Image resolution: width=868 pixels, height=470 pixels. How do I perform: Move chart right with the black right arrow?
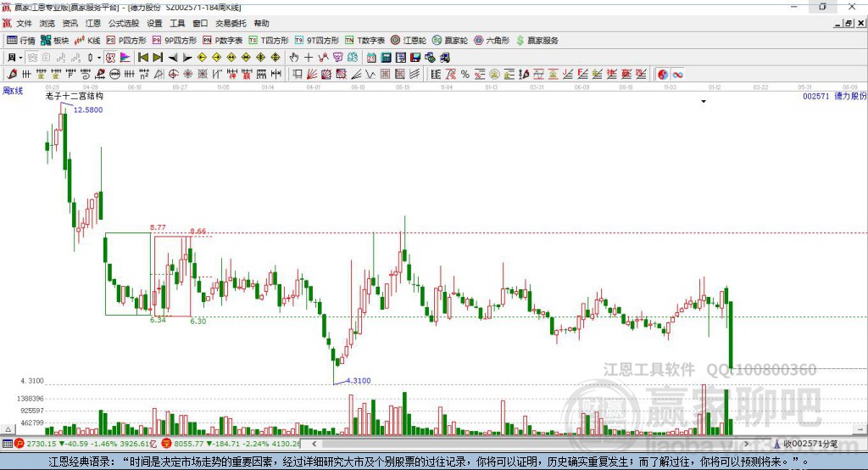(x=187, y=58)
